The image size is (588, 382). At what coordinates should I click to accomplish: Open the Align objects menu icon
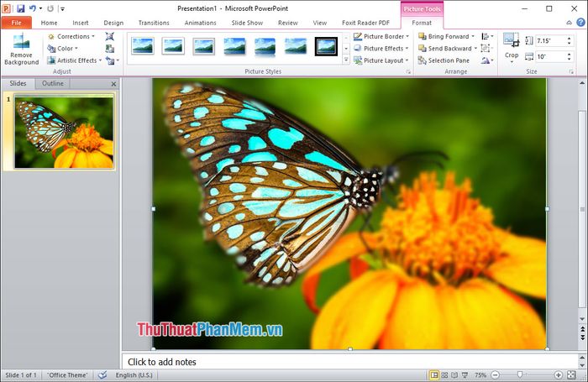click(x=487, y=36)
